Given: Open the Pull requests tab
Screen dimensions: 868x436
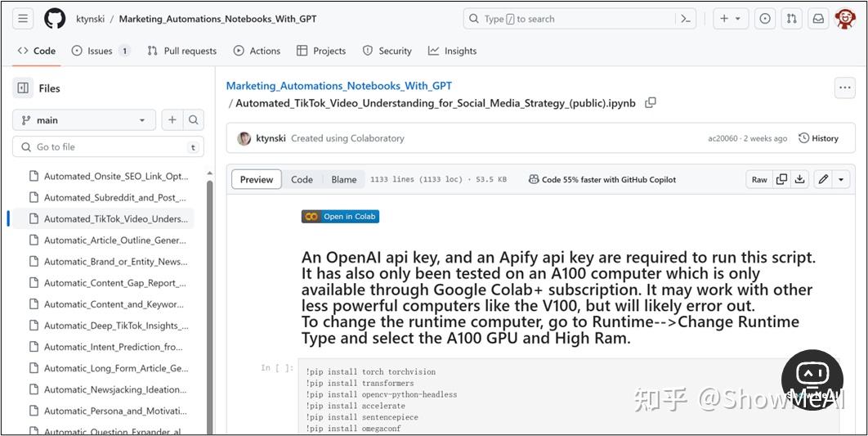Looking at the screenshot, I should click(x=181, y=51).
